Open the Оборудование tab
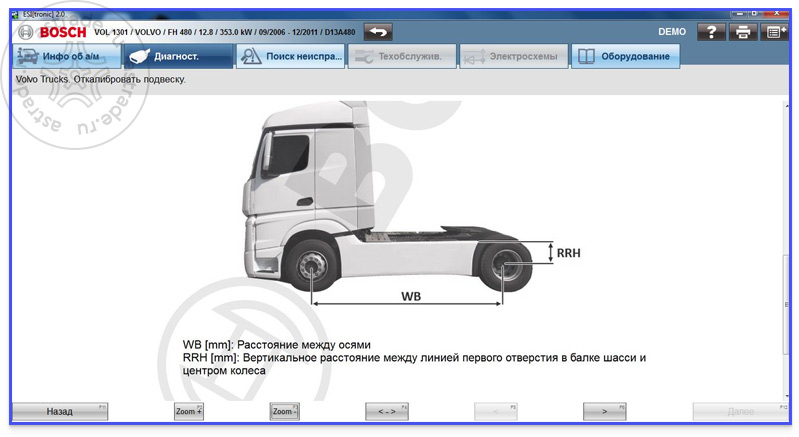The height and width of the screenshot is (437, 799). click(x=625, y=56)
